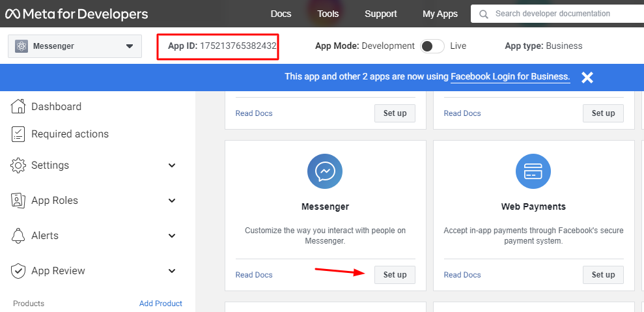Open Read Docs for Messenger
The image size is (644, 312).
click(x=254, y=275)
